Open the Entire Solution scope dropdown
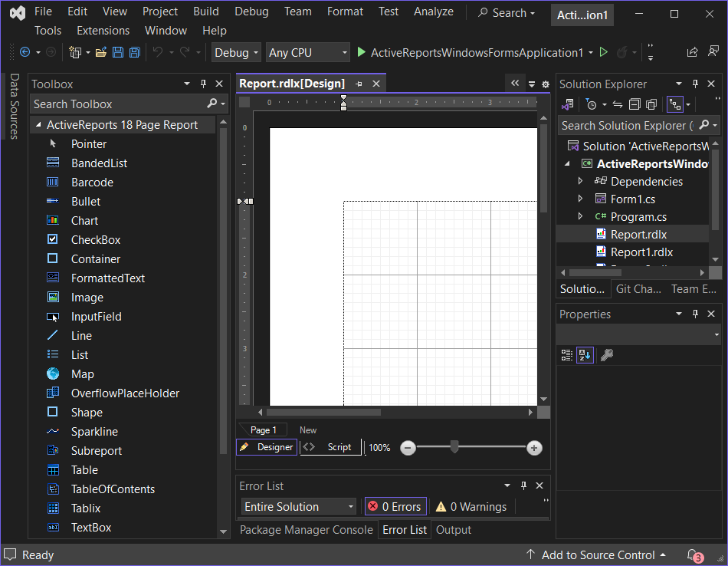Image resolution: width=728 pixels, height=566 pixels. tap(299, 506)
